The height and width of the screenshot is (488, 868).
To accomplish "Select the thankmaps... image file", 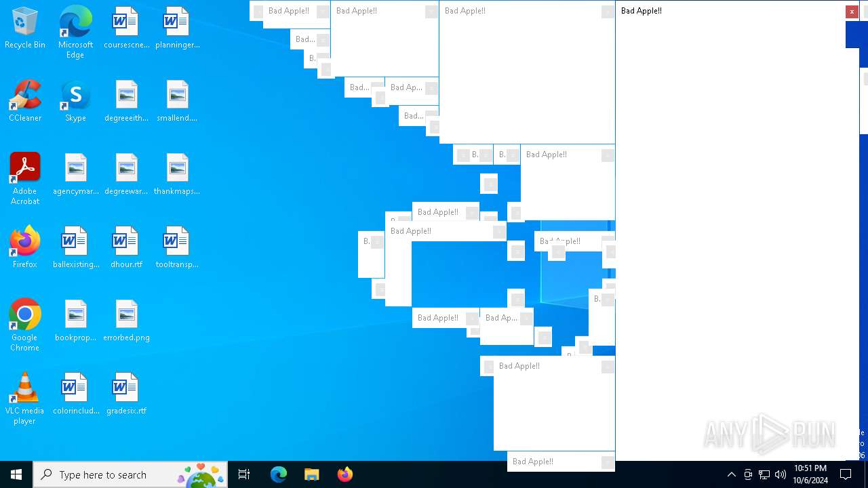I will [x=177, y=175].
